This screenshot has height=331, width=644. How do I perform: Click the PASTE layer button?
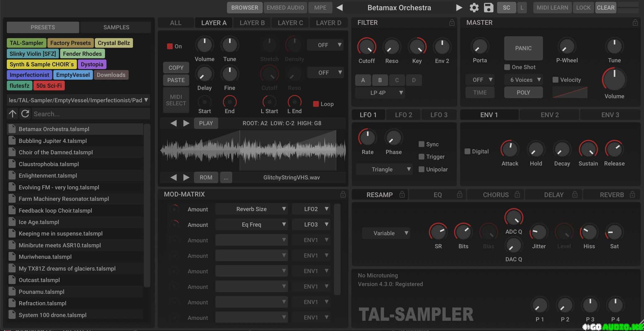[x=176, y=80]
